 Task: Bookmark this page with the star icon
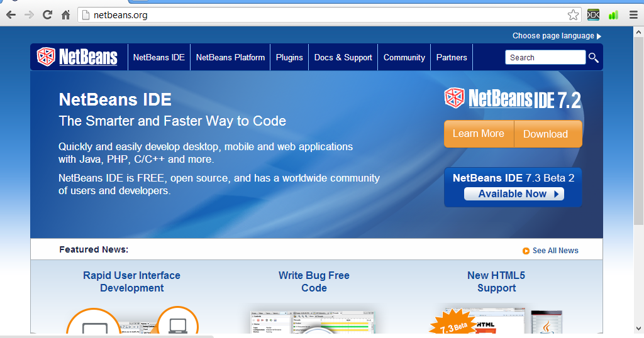[573, 15]
